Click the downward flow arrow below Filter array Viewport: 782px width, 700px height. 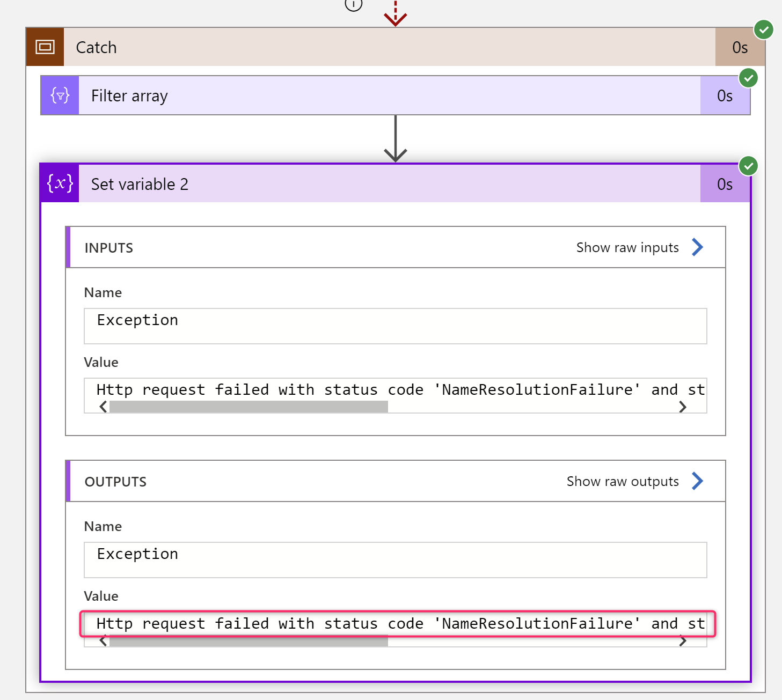pos(396,139)
